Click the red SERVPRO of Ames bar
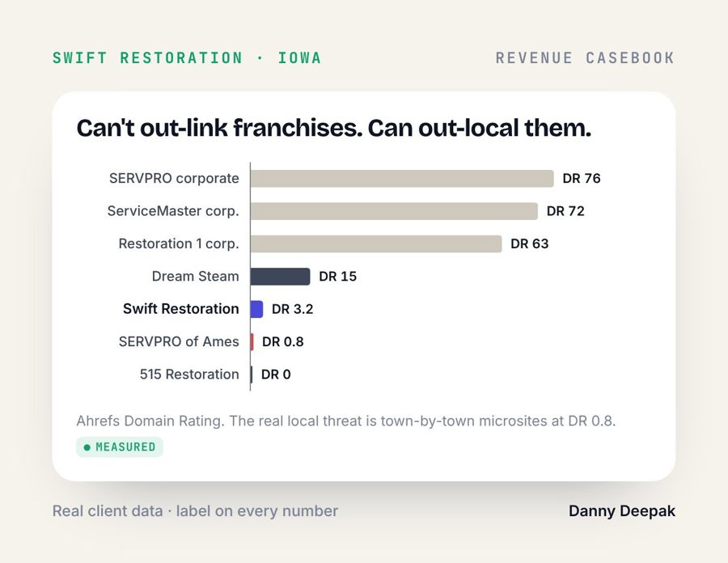This screenshot has height=563, width=728. tap(252, 342)
